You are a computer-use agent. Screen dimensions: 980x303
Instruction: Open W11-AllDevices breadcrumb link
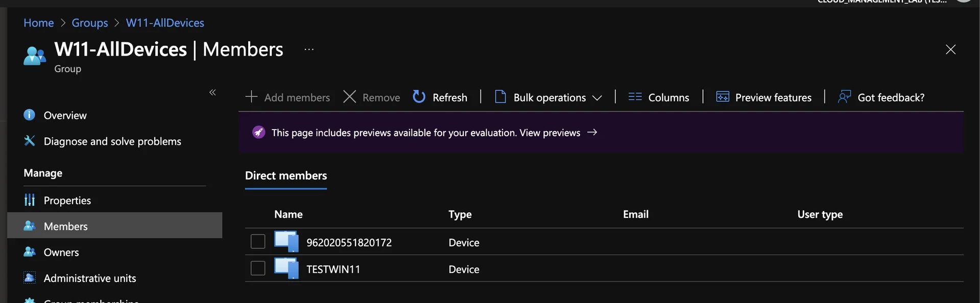tap(165, 23)
